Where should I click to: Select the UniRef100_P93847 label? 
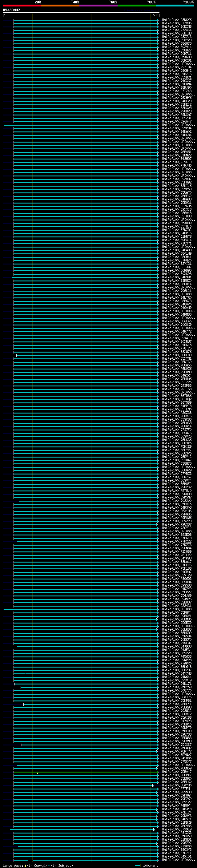[177, 460]
